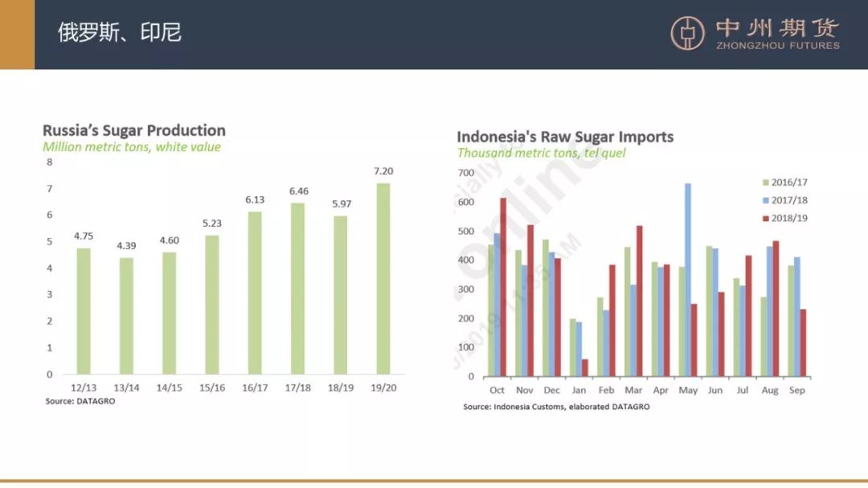Click the May month label
868x488 pixels.
688,390
